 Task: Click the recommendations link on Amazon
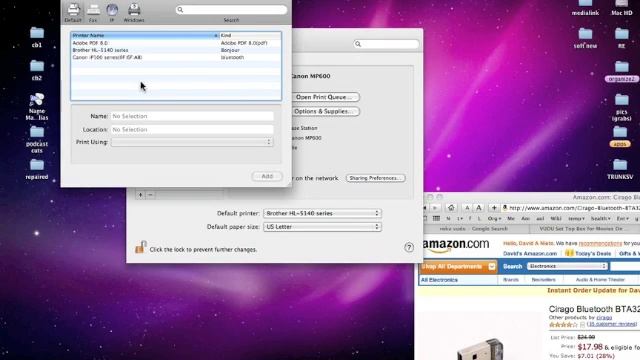pyautogui.click(x=600, y=243)
